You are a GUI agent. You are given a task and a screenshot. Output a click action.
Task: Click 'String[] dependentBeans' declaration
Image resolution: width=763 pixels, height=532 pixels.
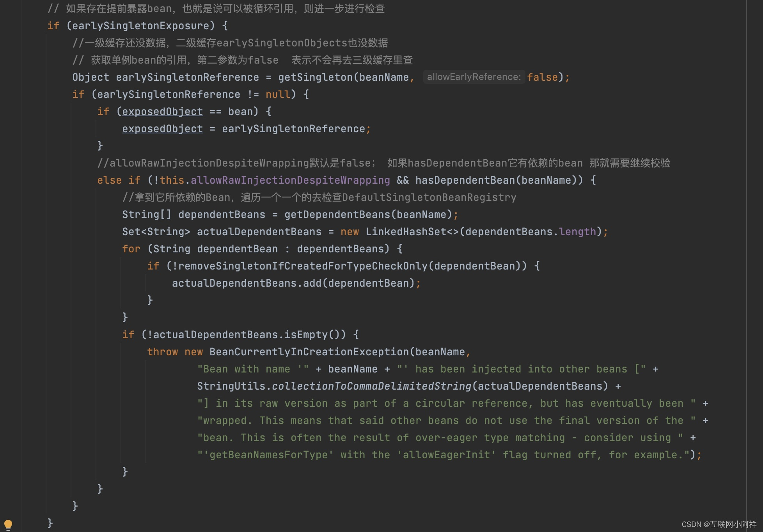[193, 215]
